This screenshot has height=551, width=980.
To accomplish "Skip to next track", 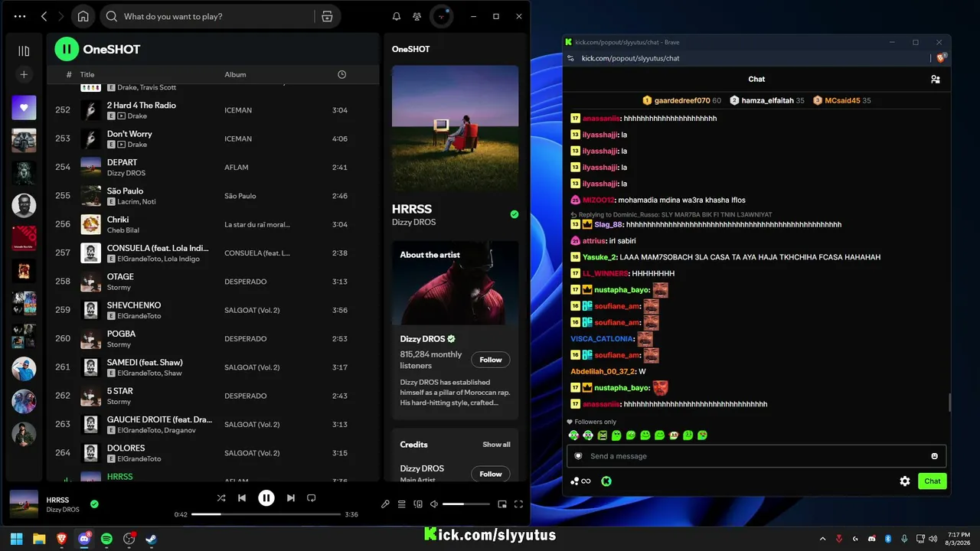I will [x=291, y=498].
